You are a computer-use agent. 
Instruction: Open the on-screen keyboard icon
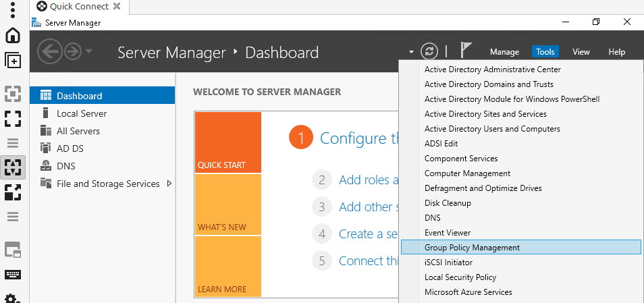click(13, 275)
